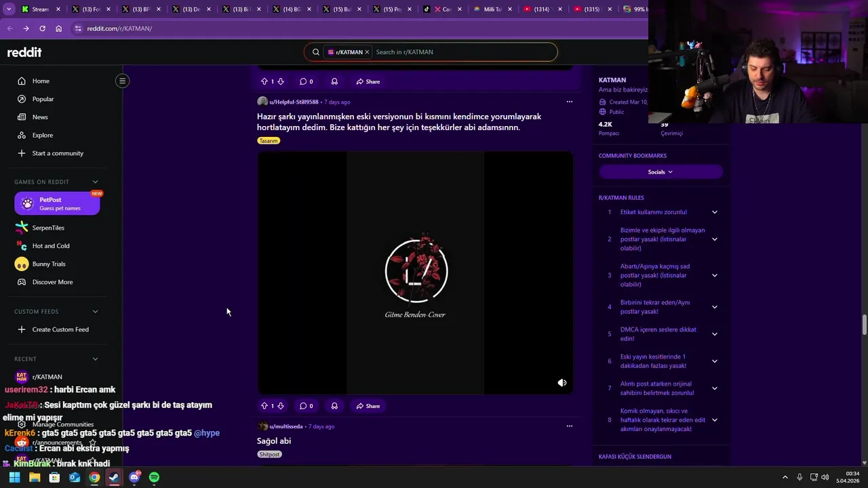Share the Gitme Benden cover post
868x488 pixels.
pos(368,406)
